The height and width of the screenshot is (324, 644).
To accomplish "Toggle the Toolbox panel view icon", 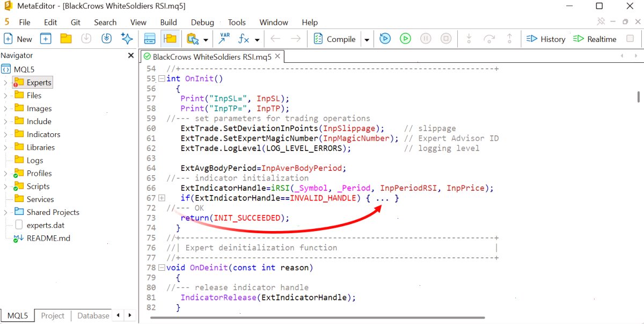I will (150, 39).
